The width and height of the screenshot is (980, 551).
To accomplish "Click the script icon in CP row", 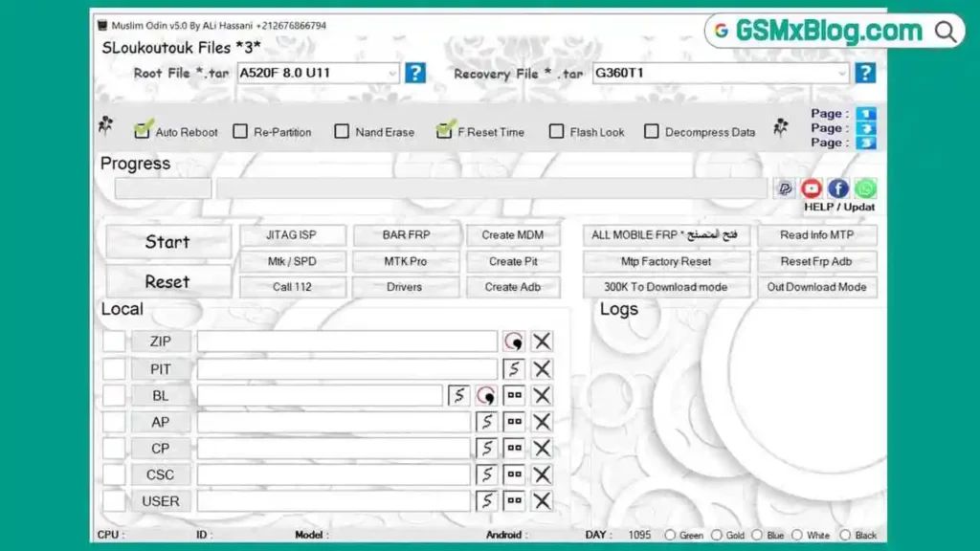I will pos(486,448).
